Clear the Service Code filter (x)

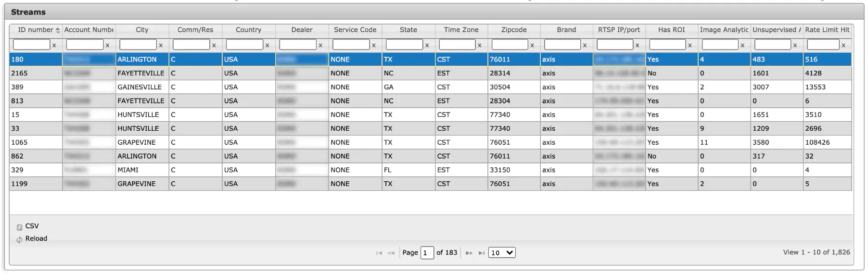[x=374, y=45]
